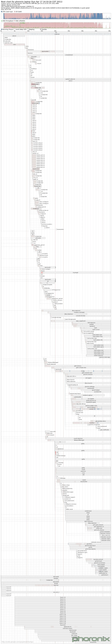Select the 'acpid' process bar

(x=83, y=470)
